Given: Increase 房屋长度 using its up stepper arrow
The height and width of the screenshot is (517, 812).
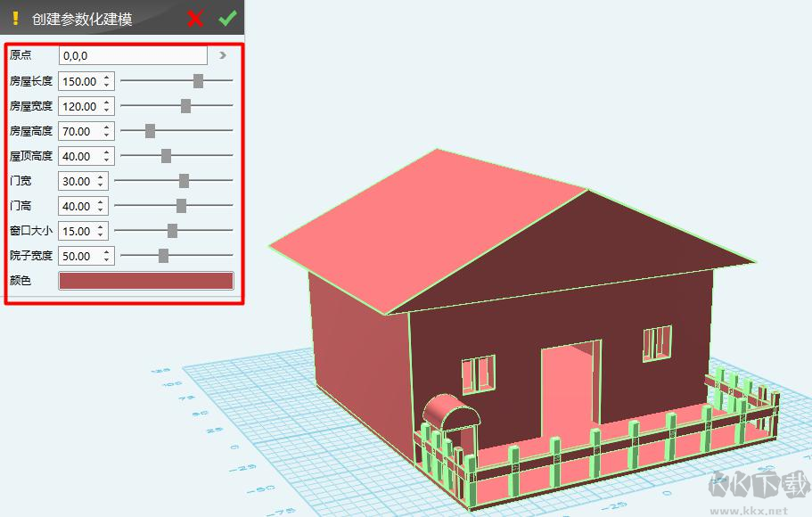Looking at the screenshot, I should pos(108,77).
